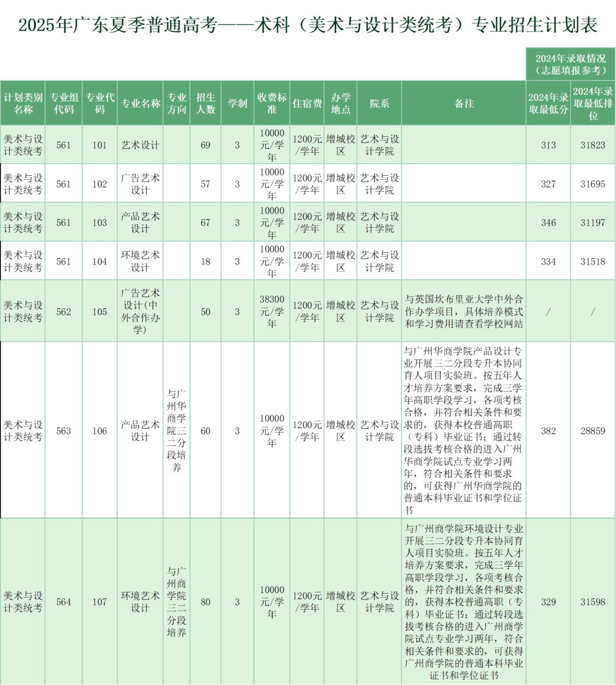616x685 pixels.
Task: Select enrollment number 18
Action: pyautogui.click(x=205, y=261)
